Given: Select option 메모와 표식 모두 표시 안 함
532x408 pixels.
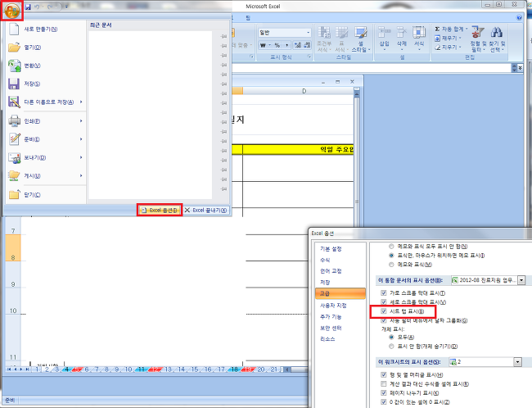Looking at the screenshot, I should click(391, 247).
